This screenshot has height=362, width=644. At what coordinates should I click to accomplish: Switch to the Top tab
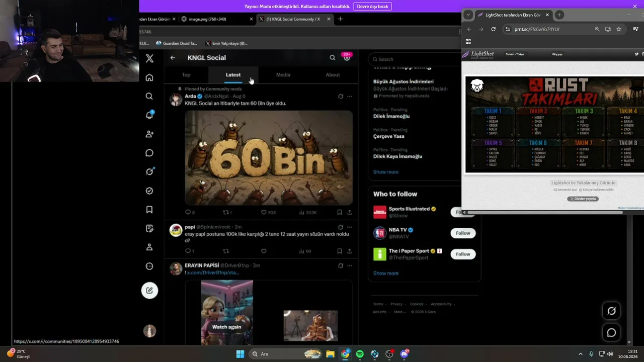186,75
